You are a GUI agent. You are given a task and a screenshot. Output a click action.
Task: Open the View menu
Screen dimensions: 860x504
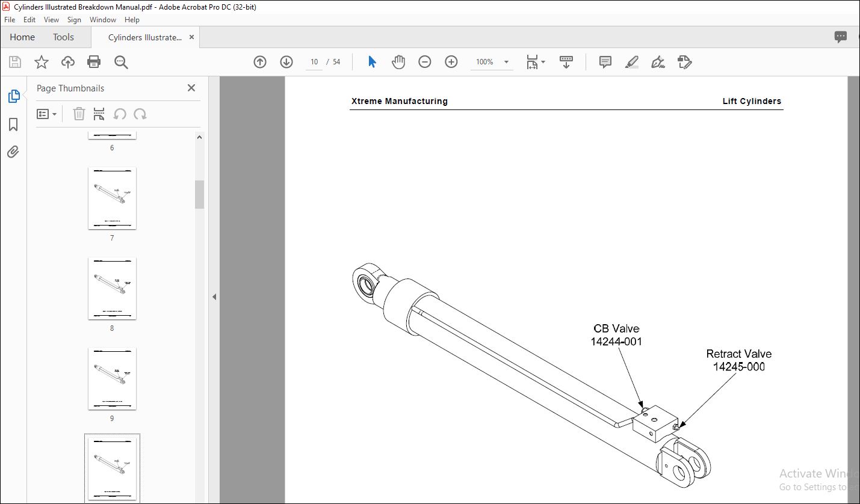tap(51, 20)
